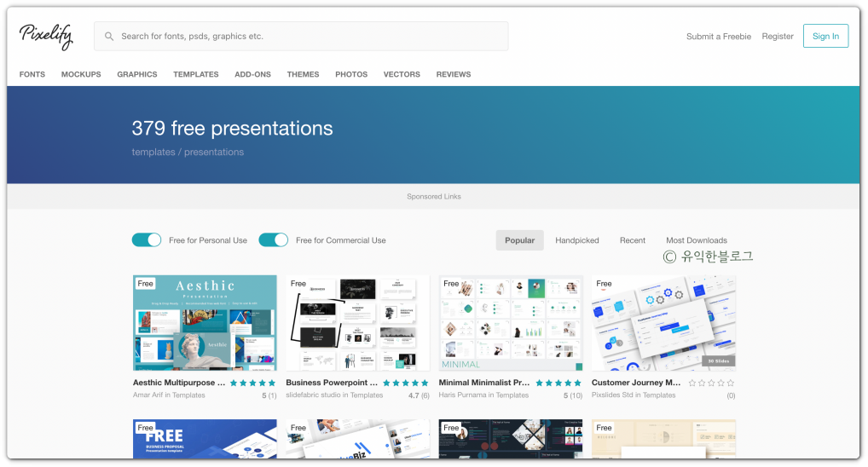Click the Free badge on Customer Journey card

[604, 283]
